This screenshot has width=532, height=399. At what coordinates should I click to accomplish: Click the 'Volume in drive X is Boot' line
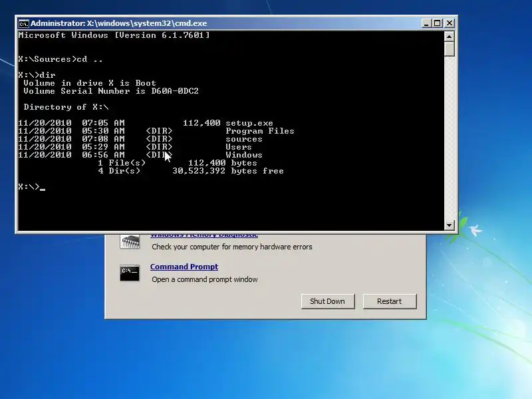[x=90, y=83]
